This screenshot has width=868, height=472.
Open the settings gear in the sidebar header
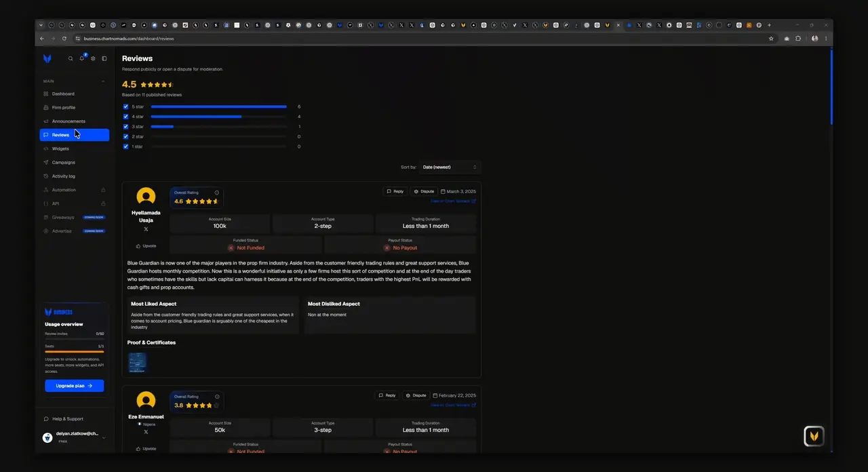click(x=93, y=59)
